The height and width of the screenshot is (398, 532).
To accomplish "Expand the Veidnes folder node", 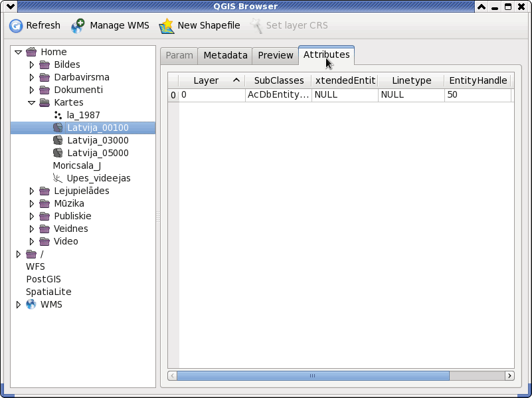I will point(32,229).
